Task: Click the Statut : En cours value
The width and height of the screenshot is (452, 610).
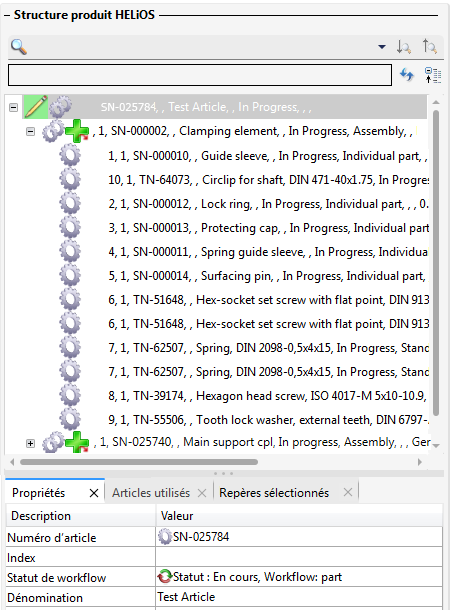Action: [x=258, y=577]
